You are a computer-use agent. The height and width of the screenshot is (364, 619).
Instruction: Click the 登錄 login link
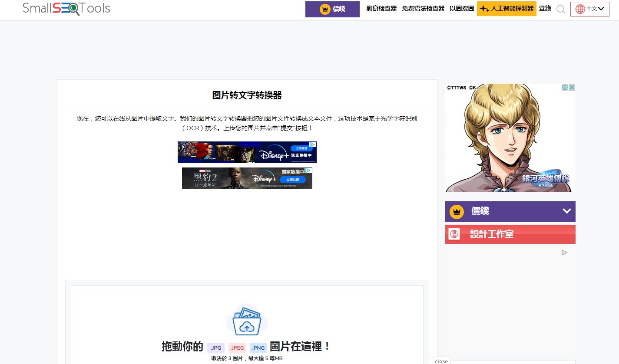point(545,8)
